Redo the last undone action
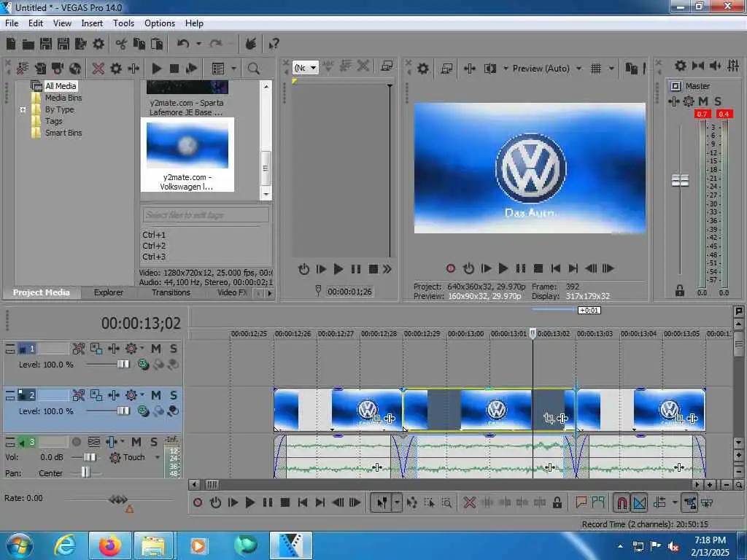747x560 pixels. point(216,44)
